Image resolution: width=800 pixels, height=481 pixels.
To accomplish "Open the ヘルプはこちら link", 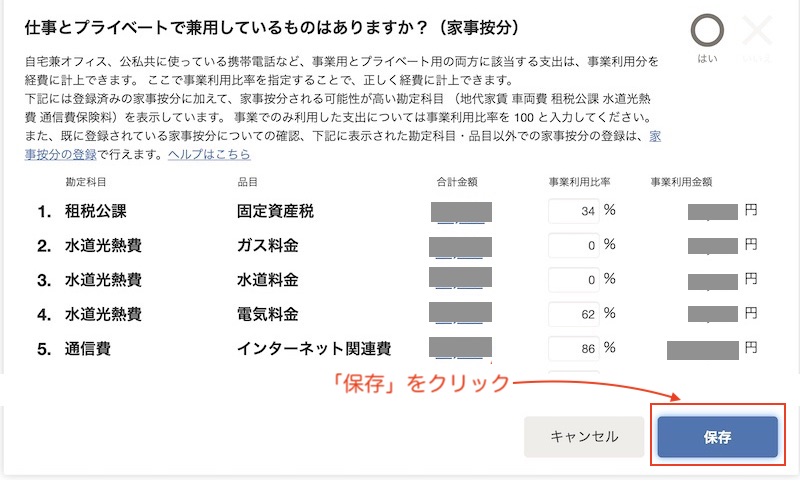I will click(209, 154).
